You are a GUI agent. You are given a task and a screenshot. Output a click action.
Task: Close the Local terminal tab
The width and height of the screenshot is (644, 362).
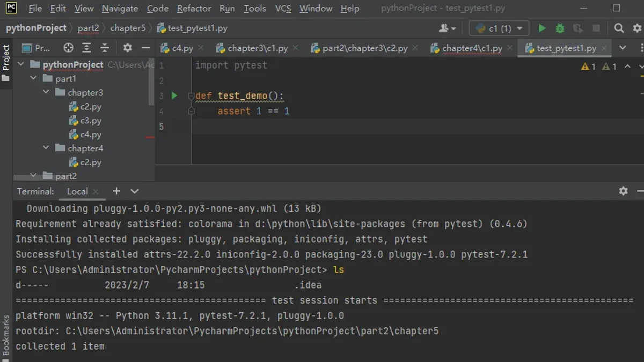pos(96,191)
